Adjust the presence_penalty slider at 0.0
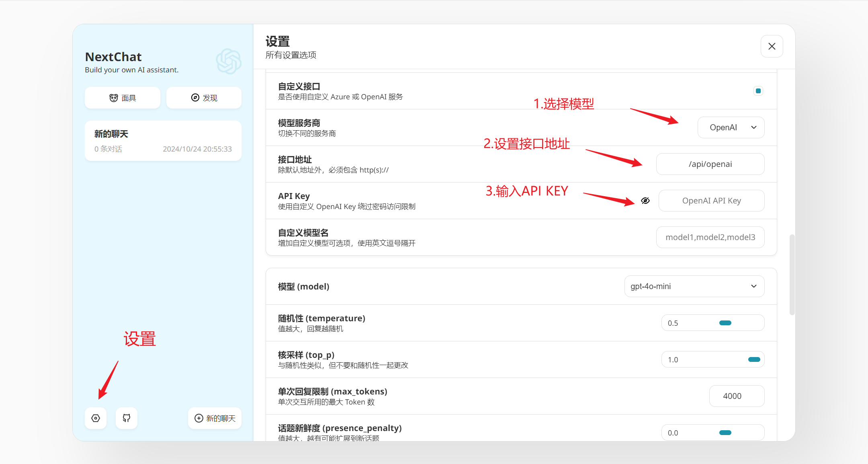The width and height of the screenshot is (868, 464). point(725,433)
